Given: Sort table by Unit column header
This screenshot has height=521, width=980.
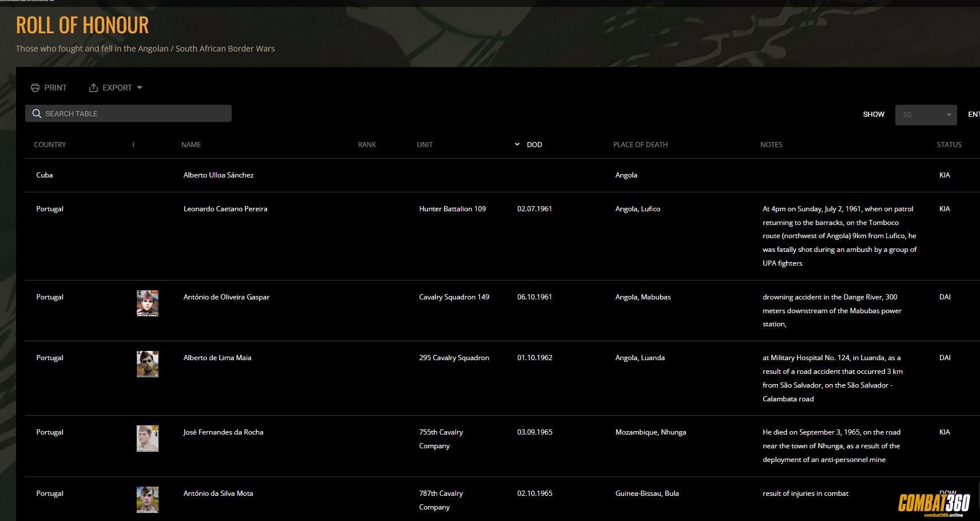Looking at the screenshot, I should pos(424,144).
